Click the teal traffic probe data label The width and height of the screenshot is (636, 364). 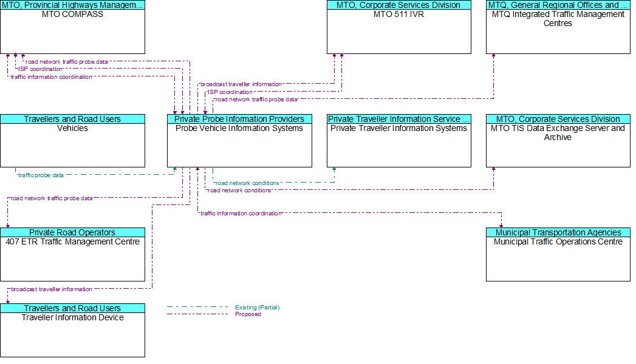(x=41, y=175)
